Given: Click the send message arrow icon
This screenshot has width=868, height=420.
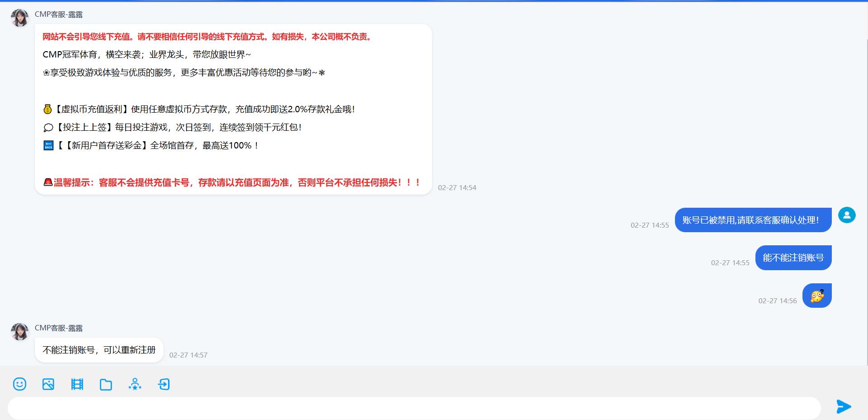Looking at the screenshot, I should [x=844, y=407].
